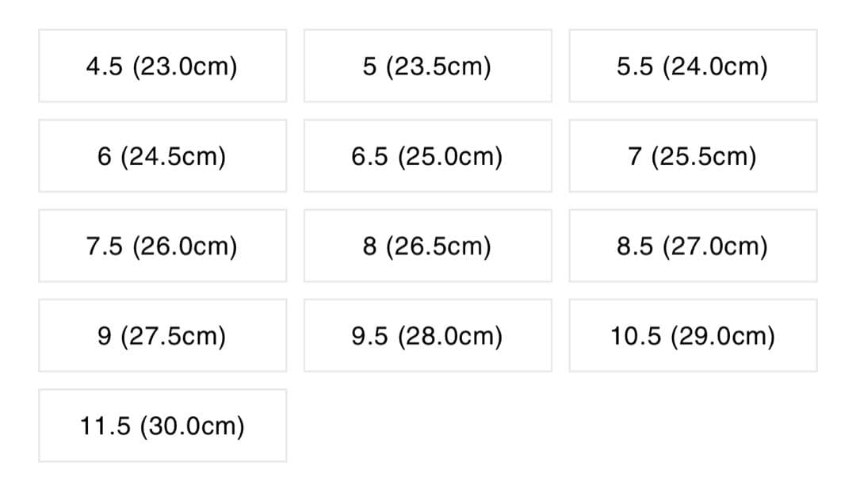Choose size 10.5 (29.0cm)
The image size is (856, 504).
692,336
